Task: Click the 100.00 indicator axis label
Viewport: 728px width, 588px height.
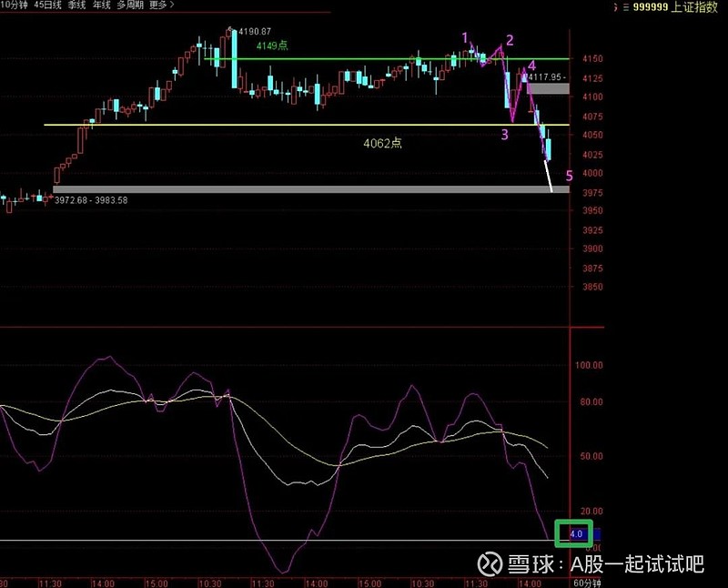Action: (589, 366)
